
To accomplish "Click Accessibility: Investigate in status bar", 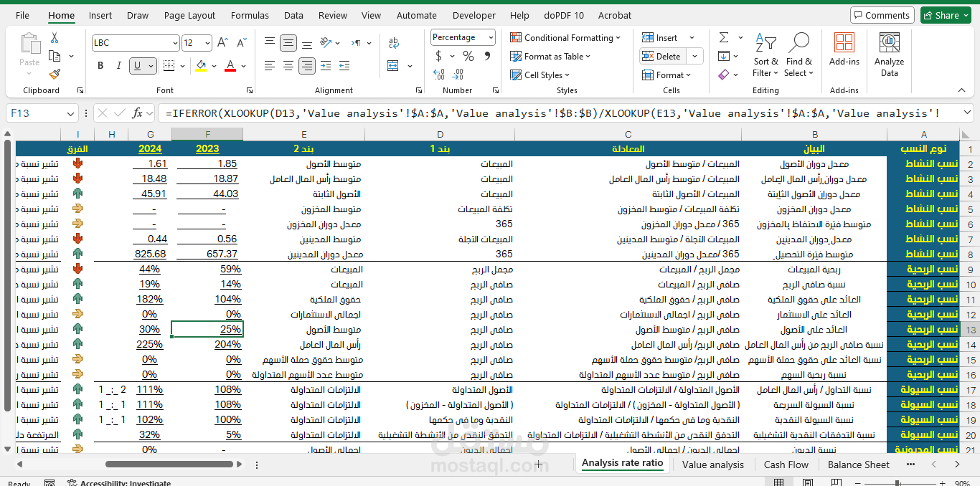I will pyautogui.click(x=119, y=483).
